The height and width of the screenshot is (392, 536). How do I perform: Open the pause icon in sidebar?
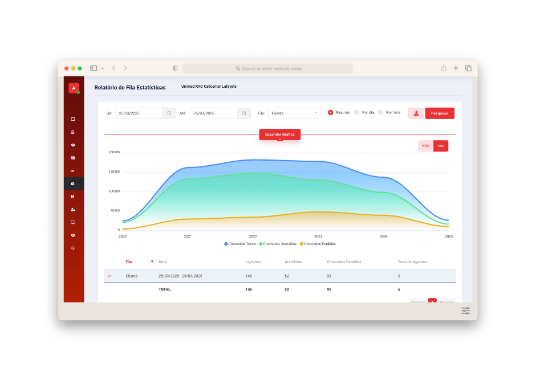(x=73, y=197)
